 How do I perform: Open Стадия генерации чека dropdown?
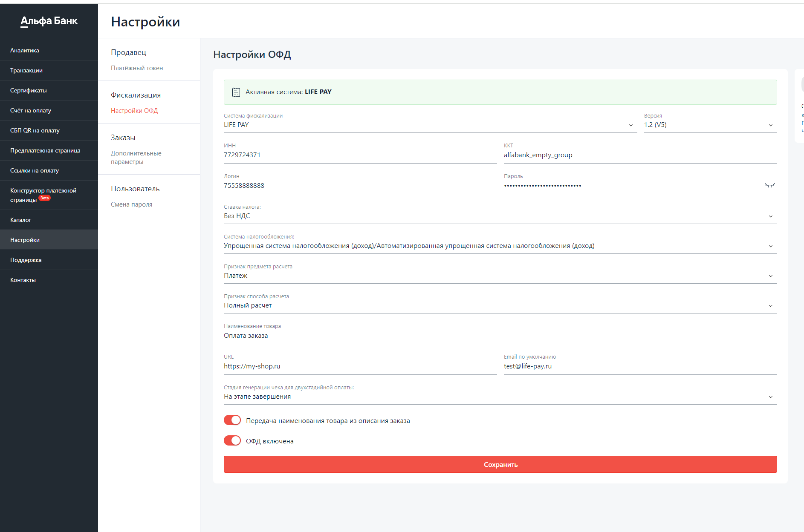[x=500, y=397]
